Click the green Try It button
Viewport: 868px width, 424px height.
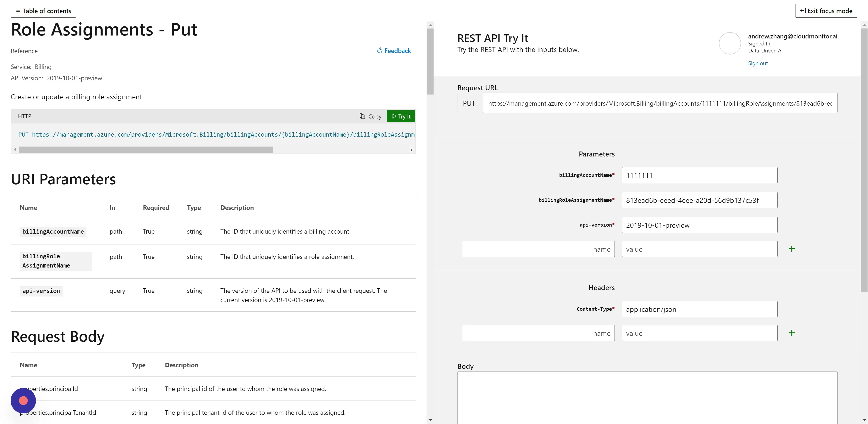(401, 116)
